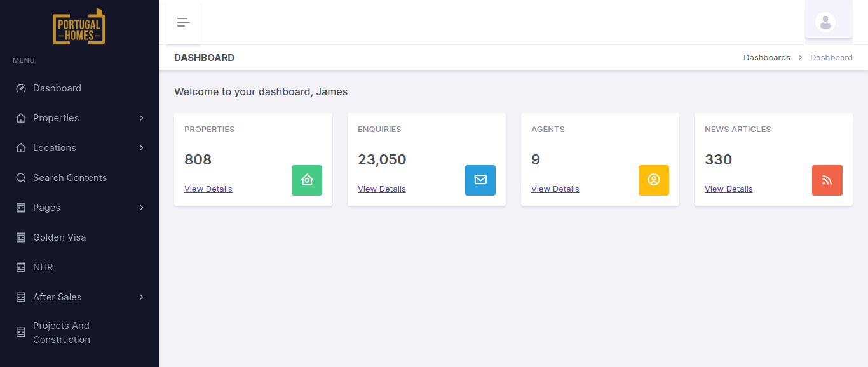Viewport: 868px width, 367px height.
Task: Select NHR in the sidebar menu
Action: coord(43,267)
